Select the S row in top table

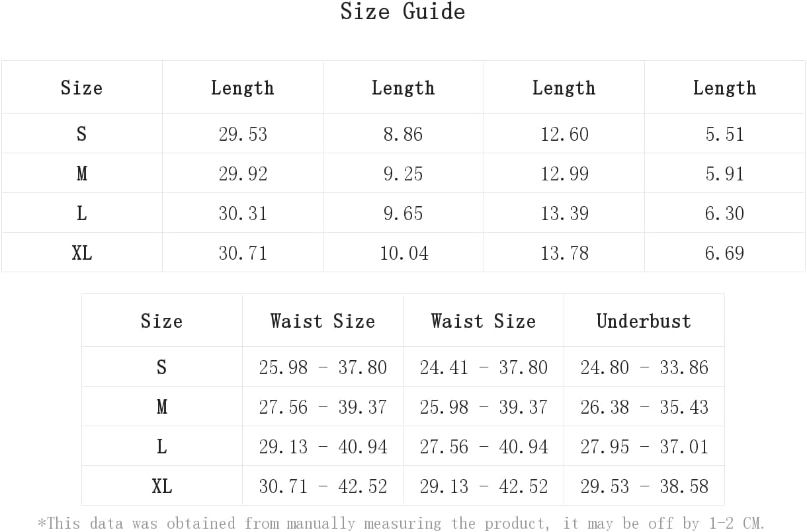tap(403, 133)
